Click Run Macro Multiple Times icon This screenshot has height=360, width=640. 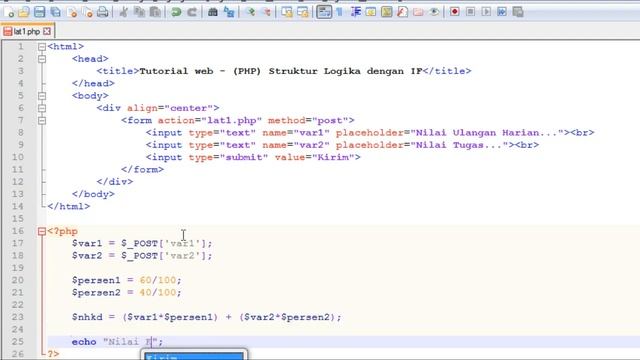(502, 12)
